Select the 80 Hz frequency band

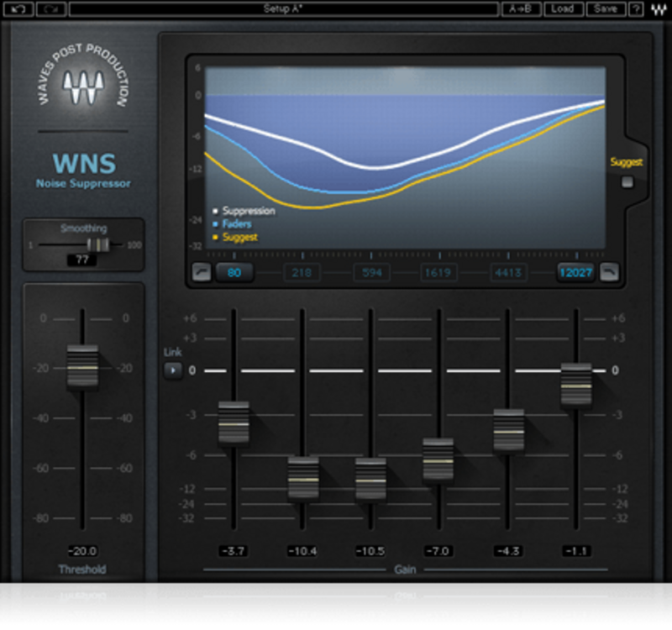coord(234,272)
